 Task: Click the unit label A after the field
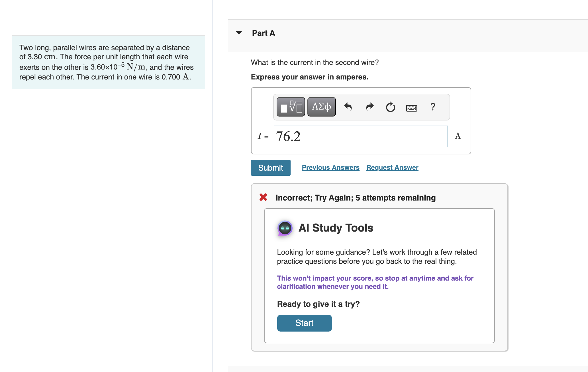tap(458, 136)
